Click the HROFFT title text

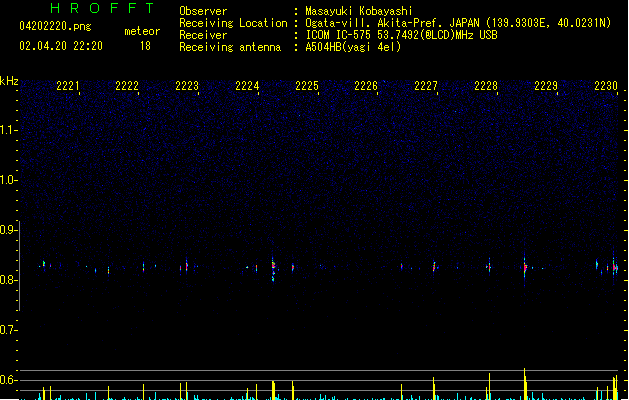click(102, 8)
